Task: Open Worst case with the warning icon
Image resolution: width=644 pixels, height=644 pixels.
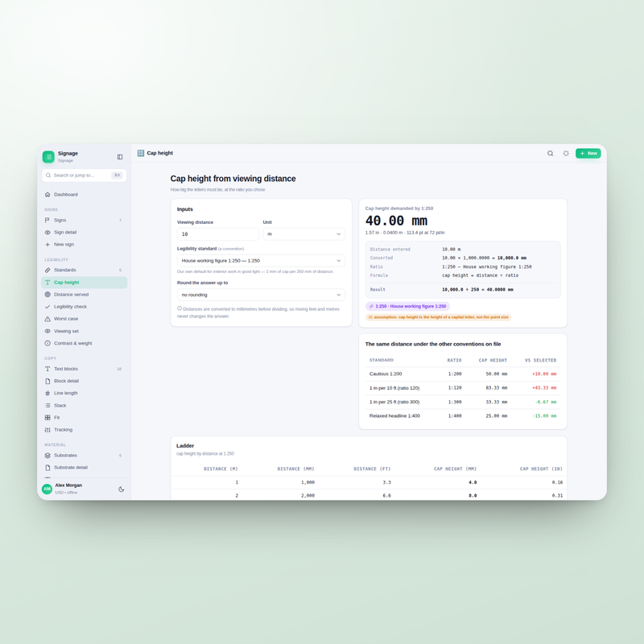Action: pos(47,319)
